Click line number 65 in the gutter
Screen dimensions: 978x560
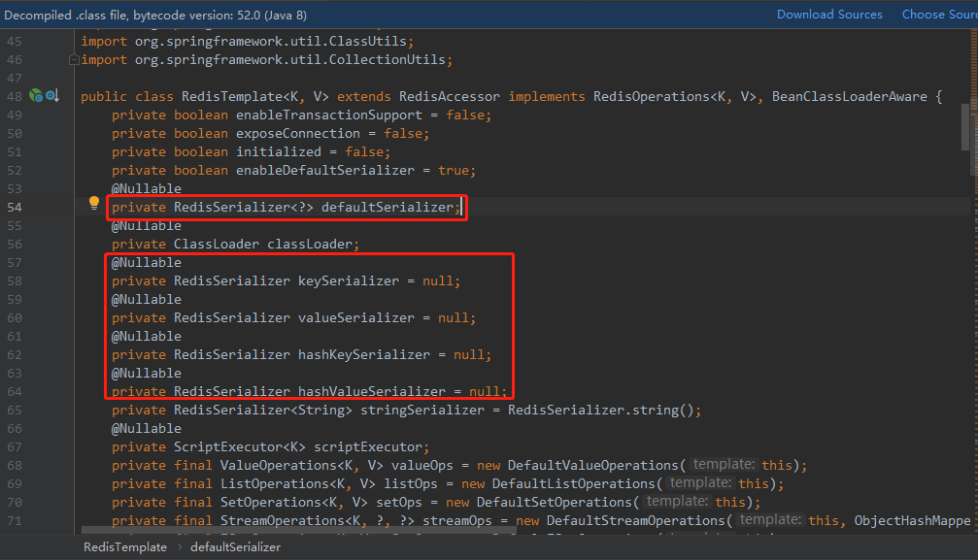pyautogui.click(x=15, y=411)
